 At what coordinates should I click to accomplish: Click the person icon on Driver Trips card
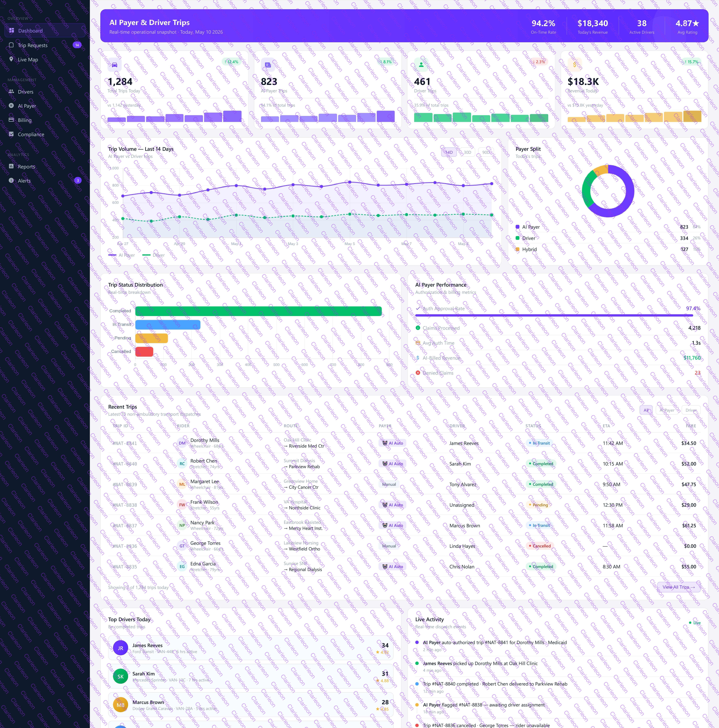coord(421,65)
